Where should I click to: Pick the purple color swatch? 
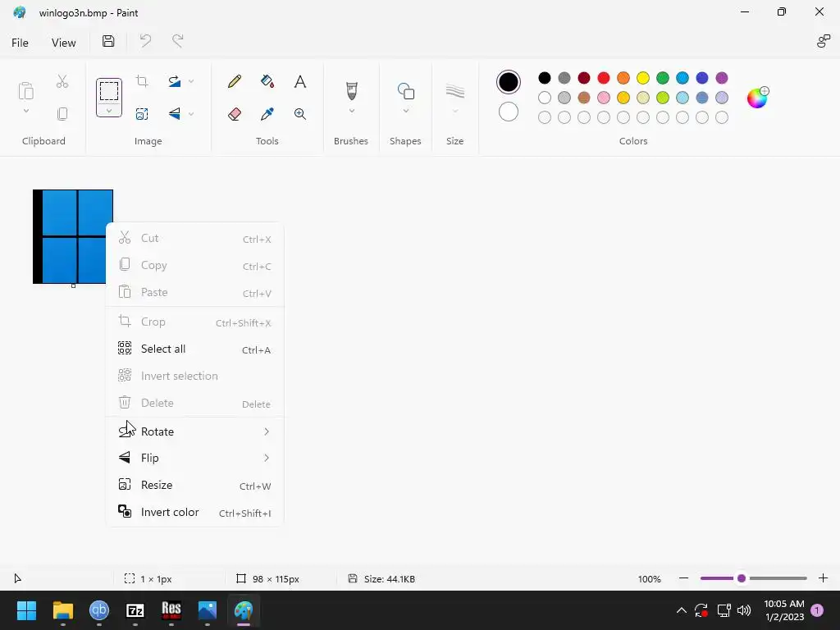722,78
